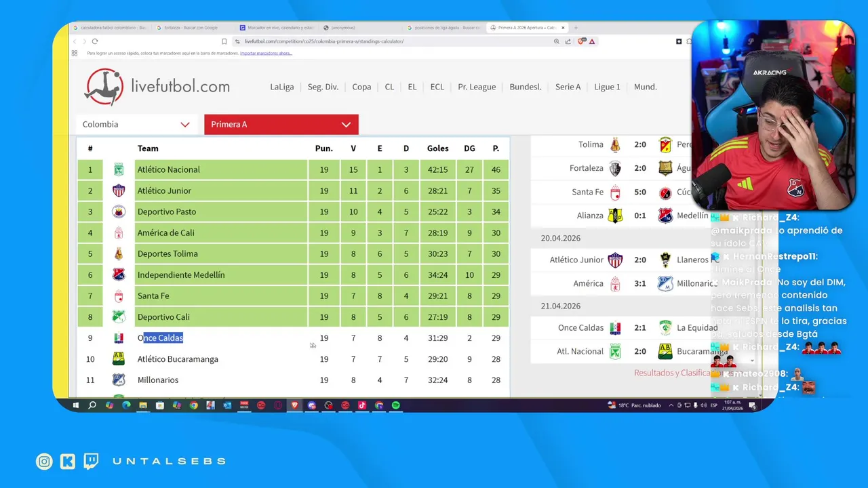Click Atlético Nacional points value 46
This screenshot has width=868, height=488.
[x=496, y=169]
